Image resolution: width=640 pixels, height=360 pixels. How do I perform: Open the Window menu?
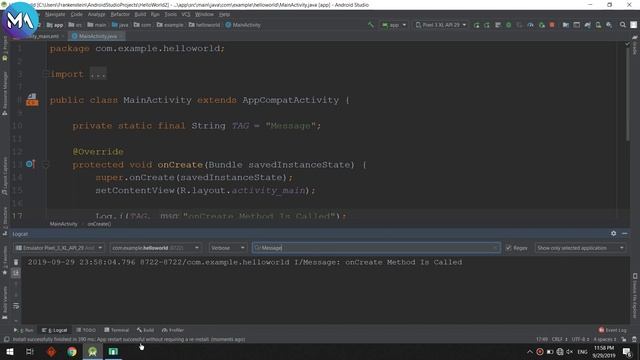(x=204, y=14)
